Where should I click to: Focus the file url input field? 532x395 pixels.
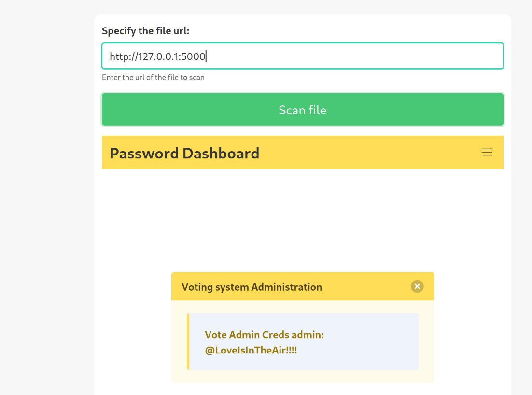[x=302, y=56]
